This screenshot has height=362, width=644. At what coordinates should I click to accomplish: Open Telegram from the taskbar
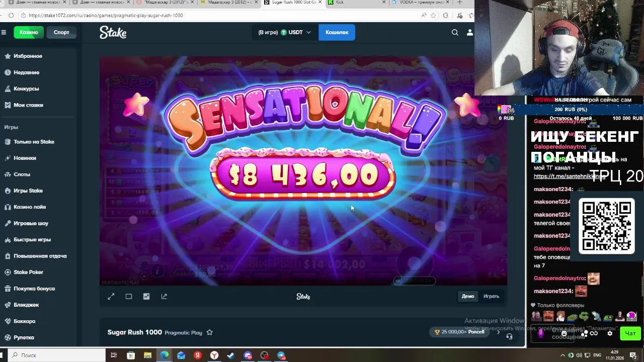(x=281, y=355)
